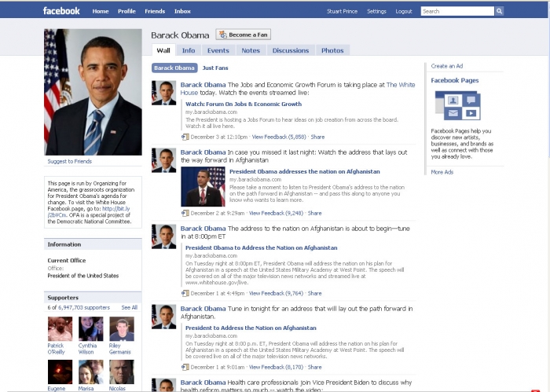Open Cynthia Wilson supporter photo

coord(91,329)
